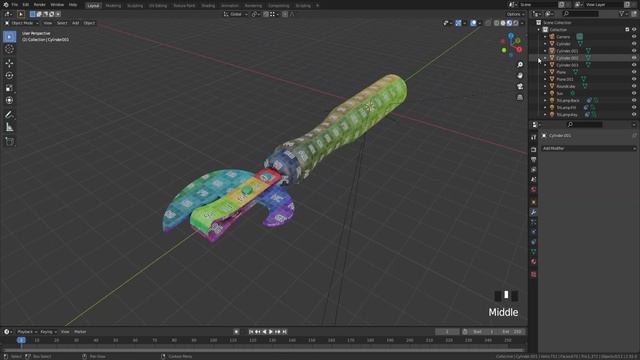This screenshot has width=640, height=360.
Task: Open the Object properties tab icon
Action: coord(533,202)
